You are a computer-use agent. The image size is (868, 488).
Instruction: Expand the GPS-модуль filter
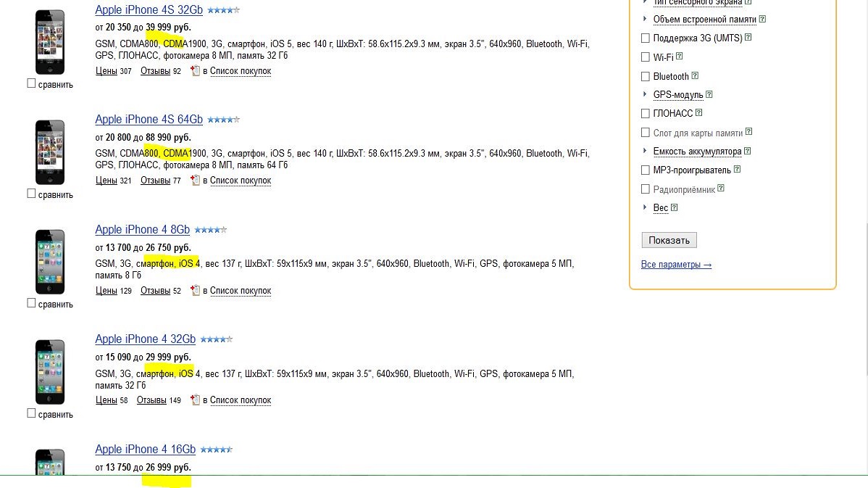[x=677, y=95]
